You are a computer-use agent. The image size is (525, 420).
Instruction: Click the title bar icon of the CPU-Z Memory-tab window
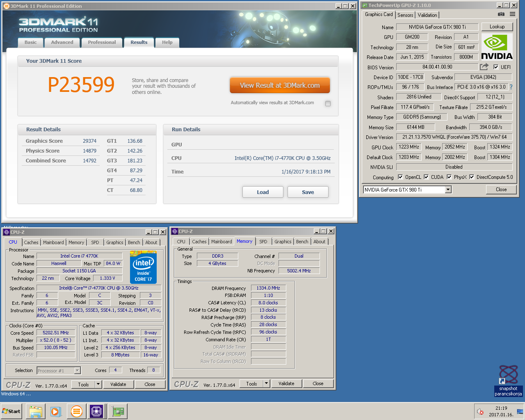point(175,231)
